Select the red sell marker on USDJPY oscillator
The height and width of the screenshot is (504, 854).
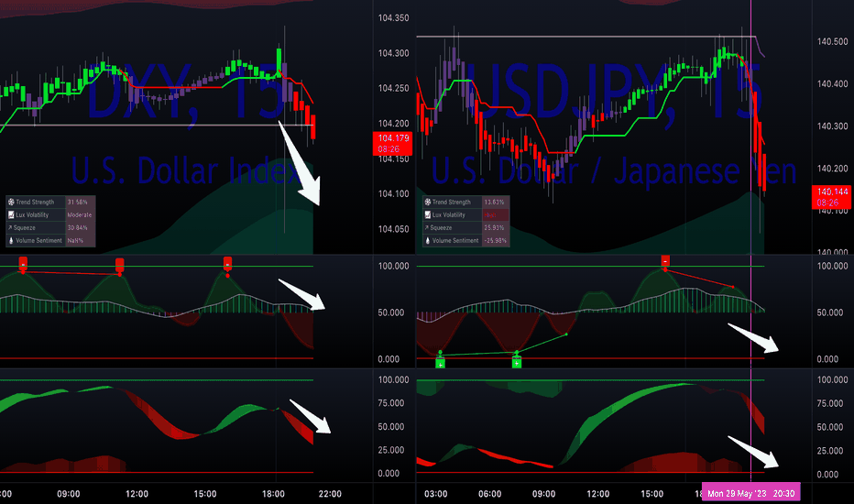665,260
